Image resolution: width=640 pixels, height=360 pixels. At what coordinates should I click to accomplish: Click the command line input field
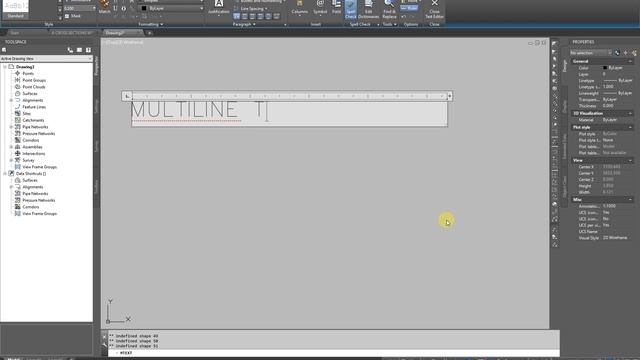333,353
